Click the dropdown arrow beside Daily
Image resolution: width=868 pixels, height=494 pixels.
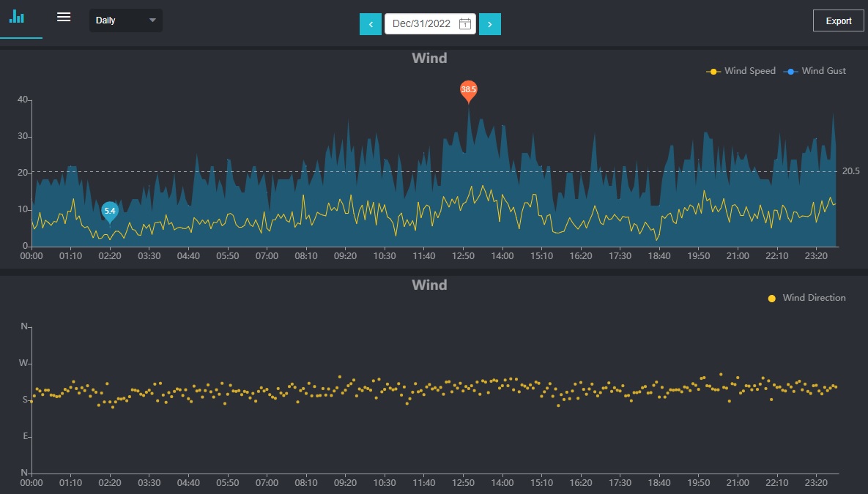pyautogui.click(x=152, y=20)
